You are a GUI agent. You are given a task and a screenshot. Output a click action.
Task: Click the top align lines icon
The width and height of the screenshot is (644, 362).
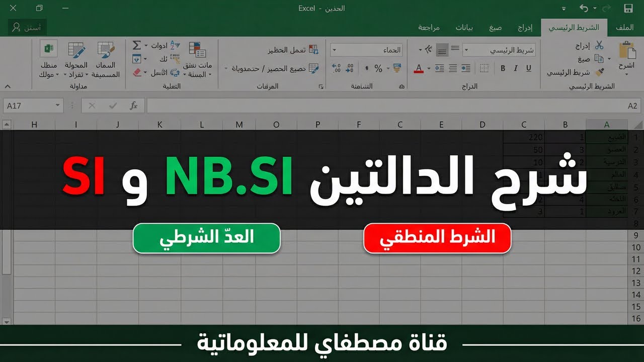coord(455,49)
